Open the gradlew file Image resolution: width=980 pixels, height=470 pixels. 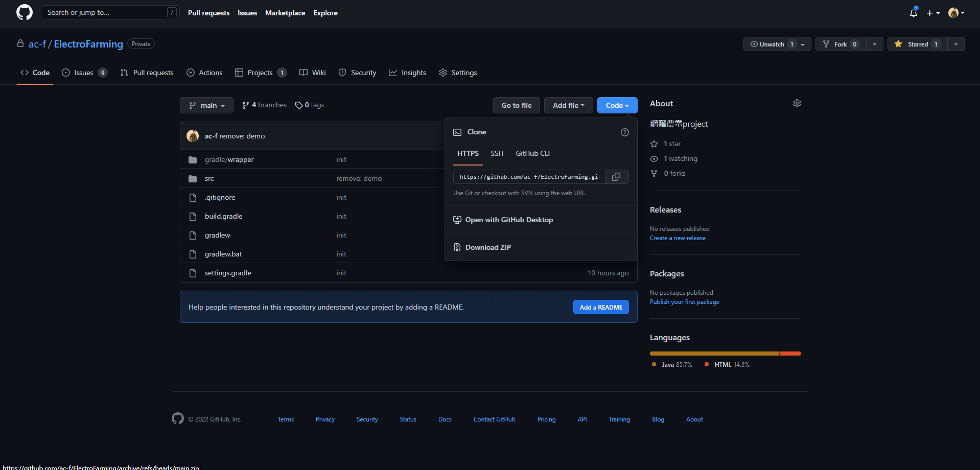tap(217, 235)
